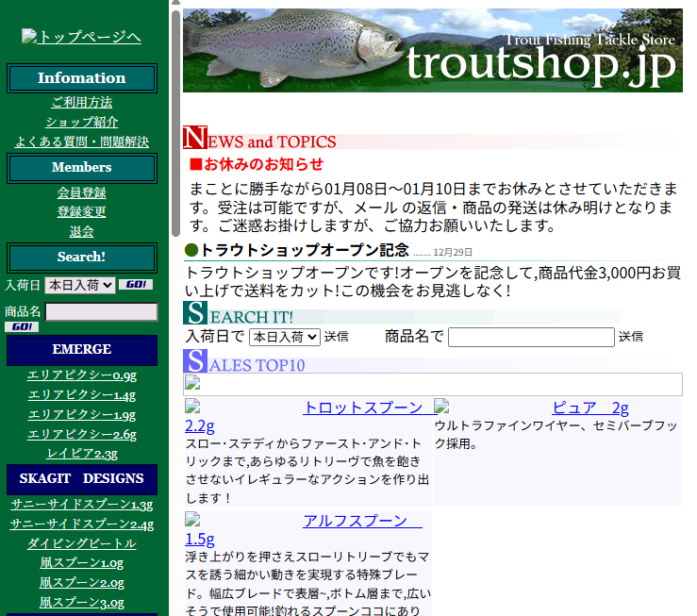Click broken image beside トロットスプーン
The image size is (697, 616).
pos(192,407)
